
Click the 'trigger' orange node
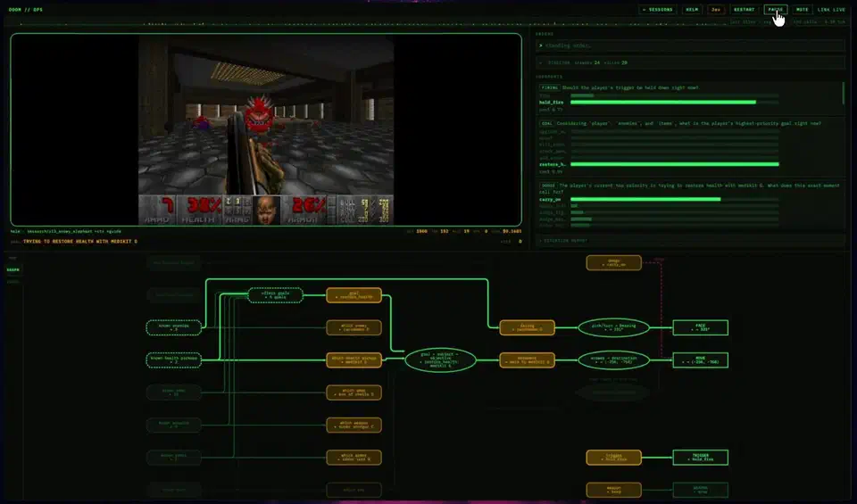click(614, 457)
